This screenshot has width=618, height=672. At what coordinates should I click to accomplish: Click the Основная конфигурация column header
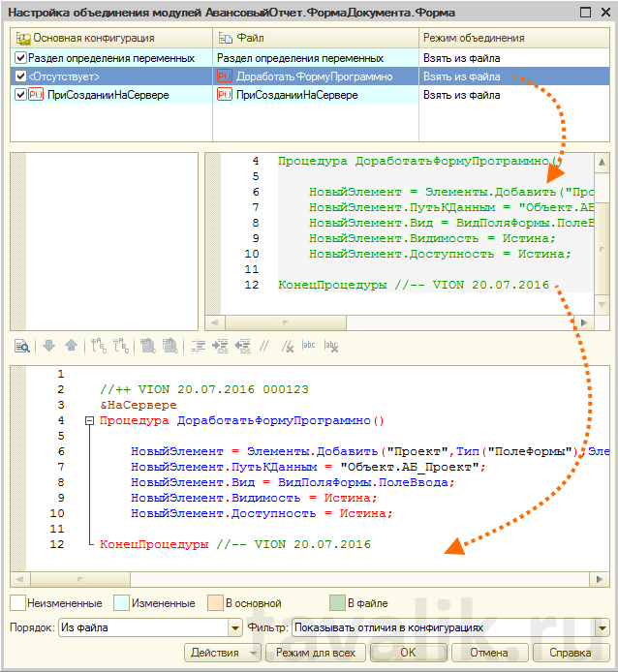pos(111,38)
